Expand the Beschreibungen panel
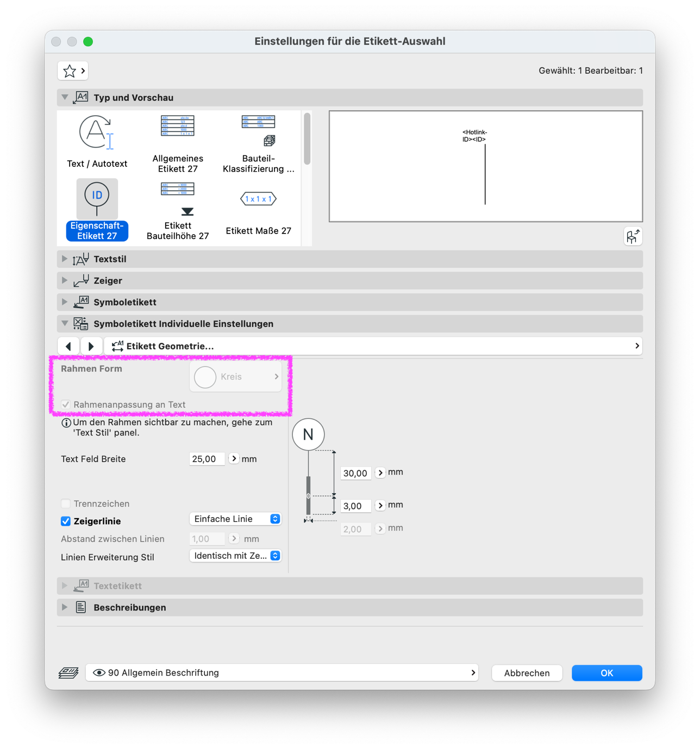The width and height of the screenshot is (700, 749). (x=65, y=607)
